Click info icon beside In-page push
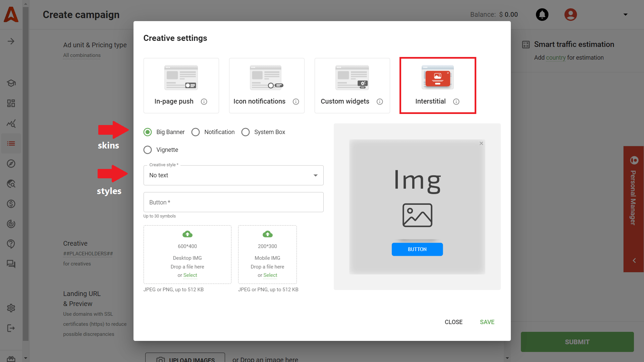The height and width of the screenshot is (362, 644). pos(204,102)
